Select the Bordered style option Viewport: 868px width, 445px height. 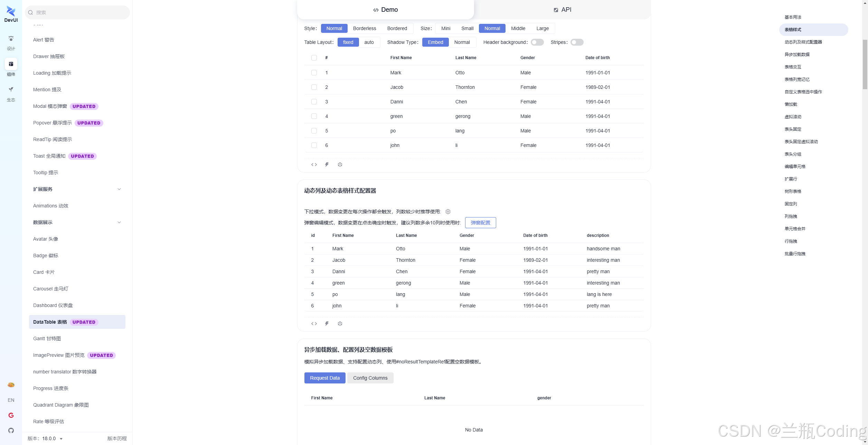pyautogui.click(x=397, y=28)
